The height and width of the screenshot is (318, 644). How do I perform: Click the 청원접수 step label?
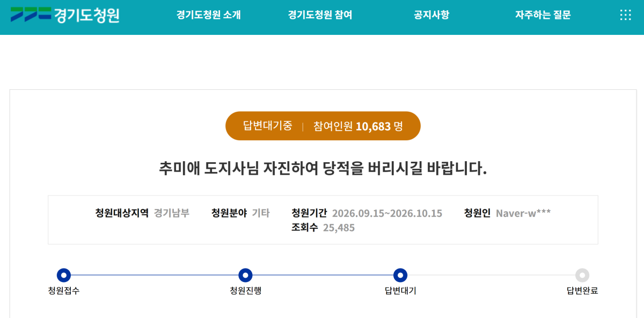click(64, 291)
